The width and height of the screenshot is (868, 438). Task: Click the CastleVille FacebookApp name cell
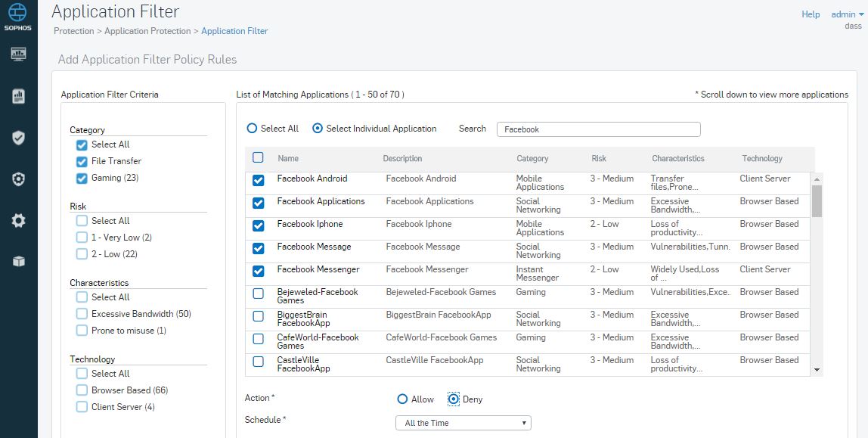(304, 365)
